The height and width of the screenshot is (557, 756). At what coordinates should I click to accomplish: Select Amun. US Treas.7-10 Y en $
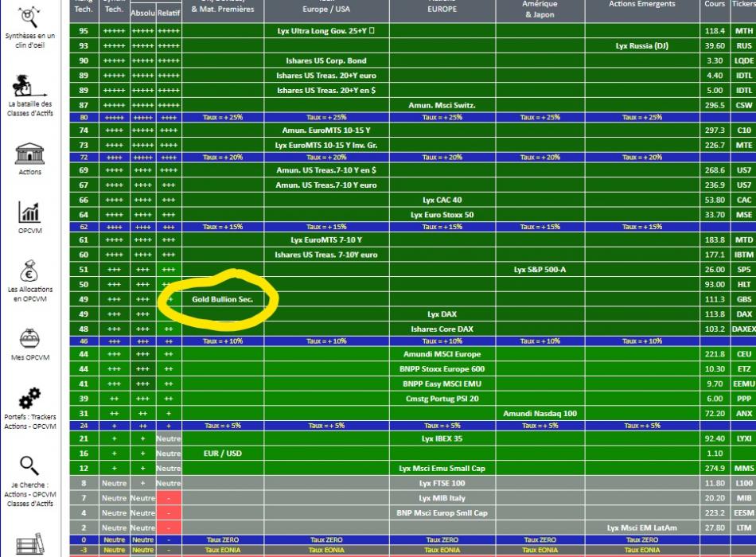[326, 170]
